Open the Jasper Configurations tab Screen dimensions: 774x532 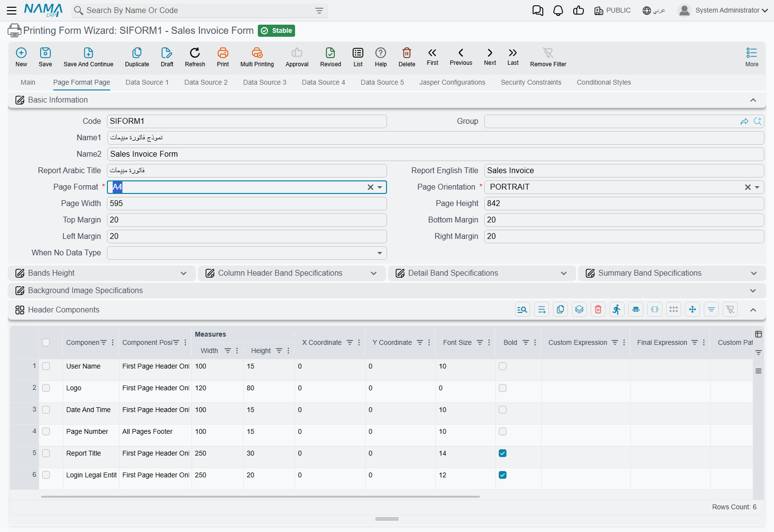tap(452, 82)
